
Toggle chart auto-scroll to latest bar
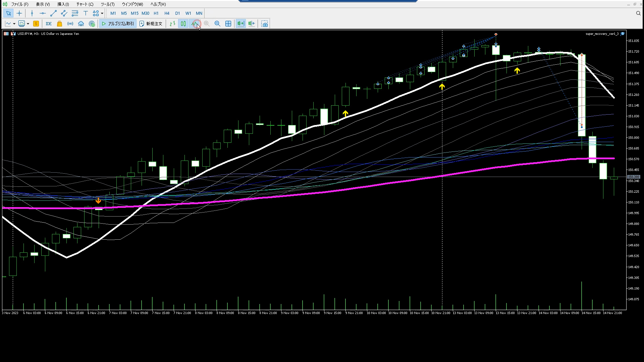point(240,24)
